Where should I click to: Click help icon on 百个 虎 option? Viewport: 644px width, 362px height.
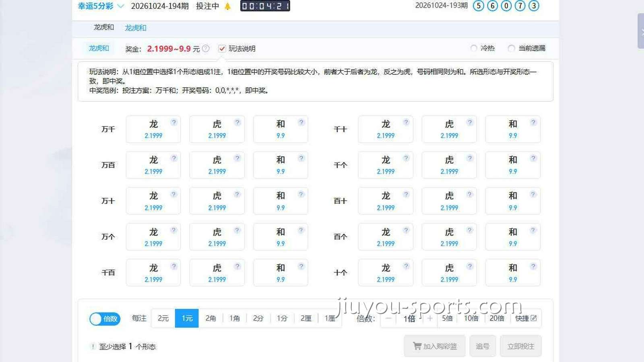coord(469,230)
